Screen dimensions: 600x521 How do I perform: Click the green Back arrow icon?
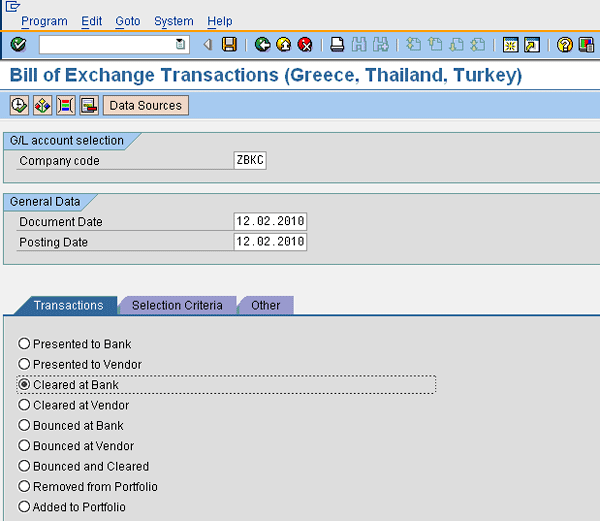coord(262,44)
